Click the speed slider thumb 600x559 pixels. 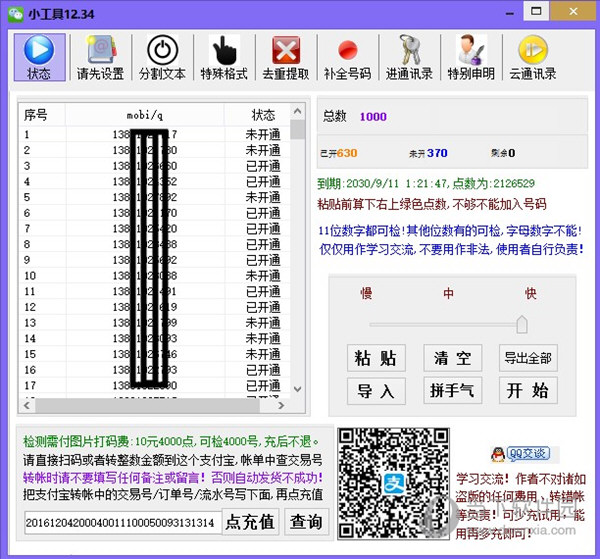point(522,324)
